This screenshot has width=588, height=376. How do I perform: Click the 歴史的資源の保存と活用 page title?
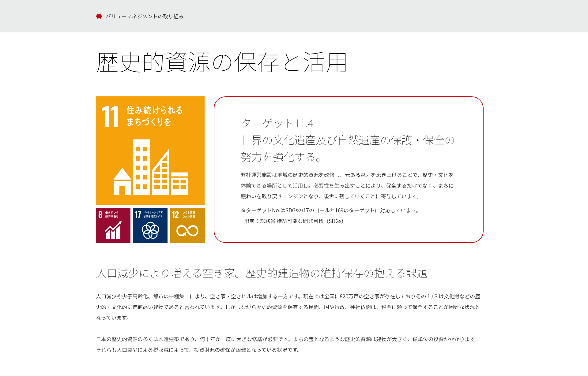tap(221, 62)
